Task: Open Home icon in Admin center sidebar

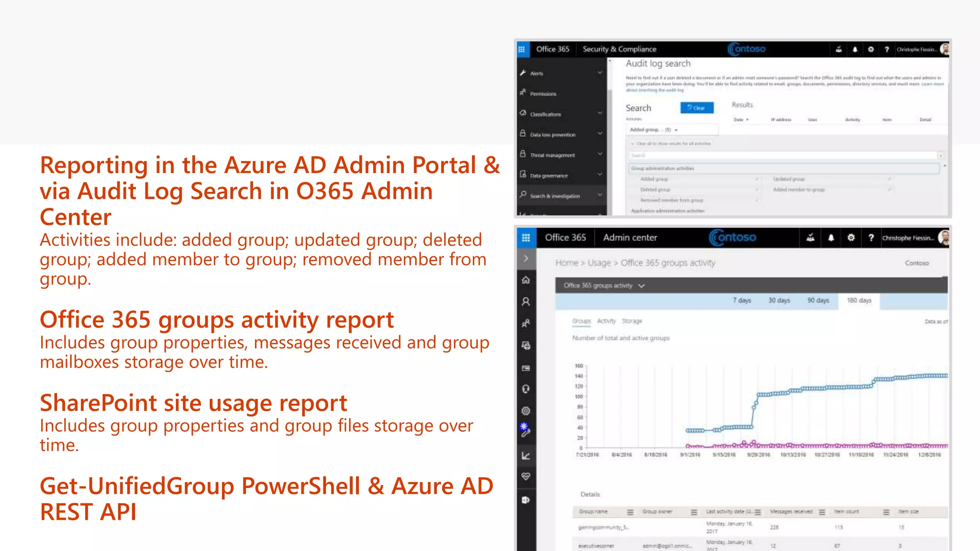Action: 526,280
